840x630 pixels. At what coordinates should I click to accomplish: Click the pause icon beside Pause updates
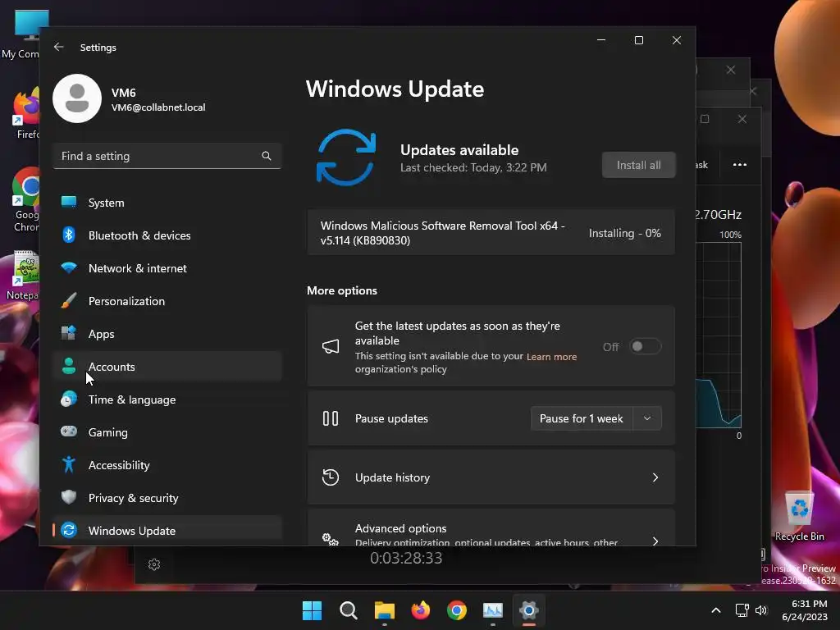[331, 418]
